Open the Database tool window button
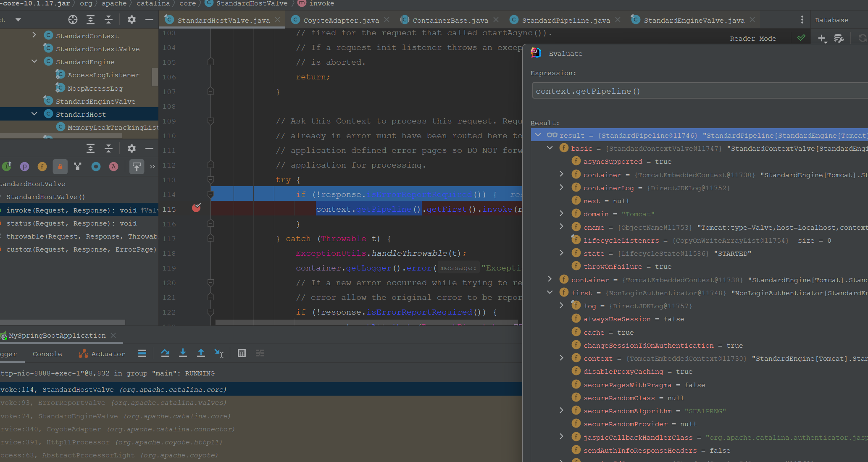 [831, 20]
